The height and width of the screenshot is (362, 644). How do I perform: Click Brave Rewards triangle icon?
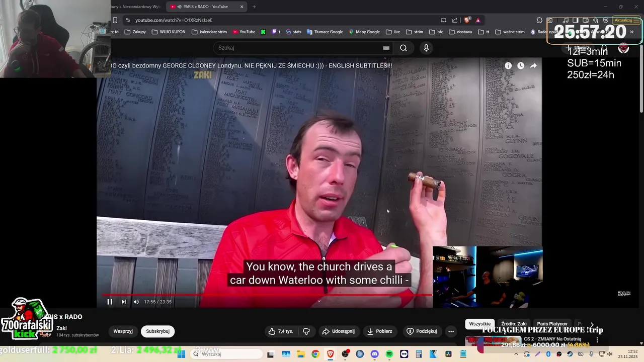(478, 20)
